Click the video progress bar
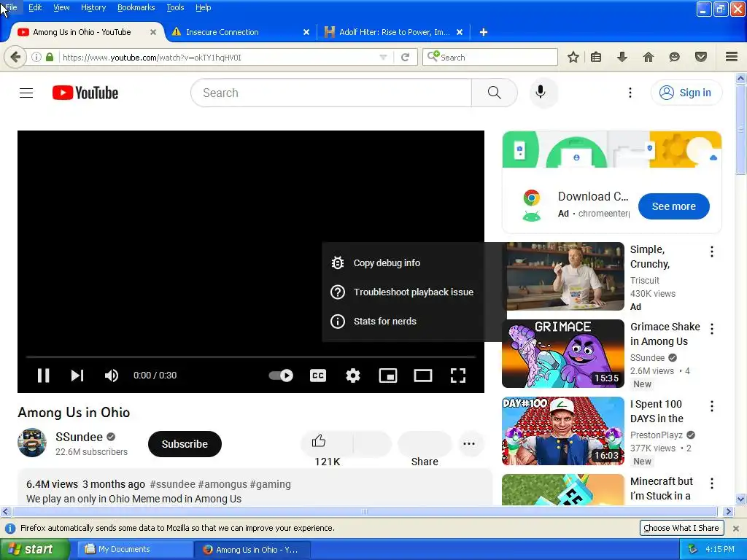The width and height of the screenshot is (747, 560). [251, 357]
